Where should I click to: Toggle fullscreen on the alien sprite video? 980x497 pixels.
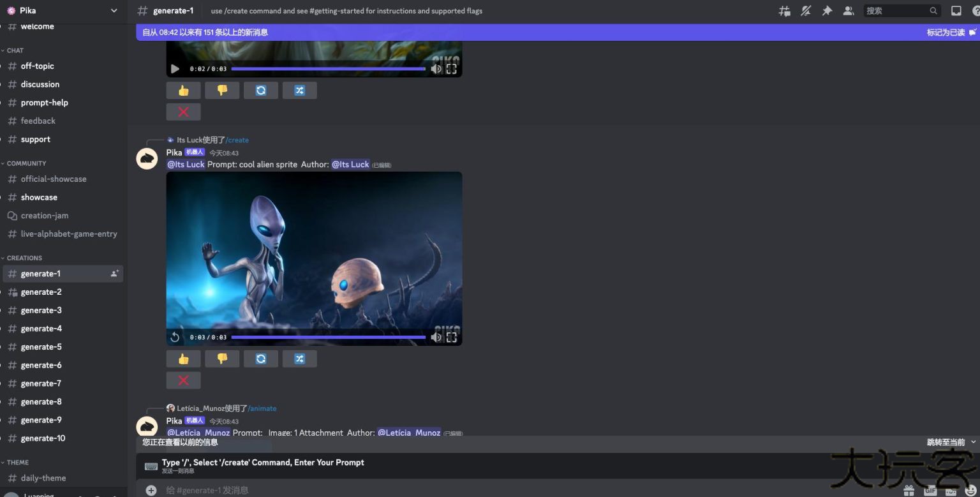[451, 337]
